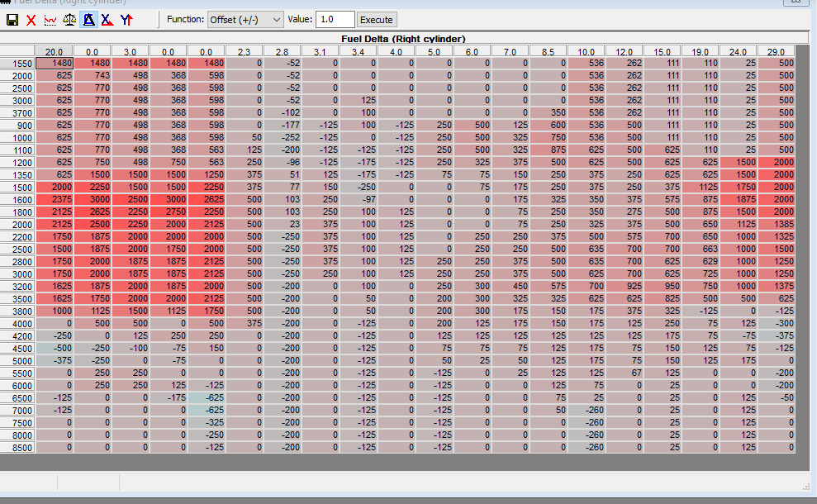This screenshot has height=504, width=817.
Task: Open the line graph view icon
Action: [50, 19]
